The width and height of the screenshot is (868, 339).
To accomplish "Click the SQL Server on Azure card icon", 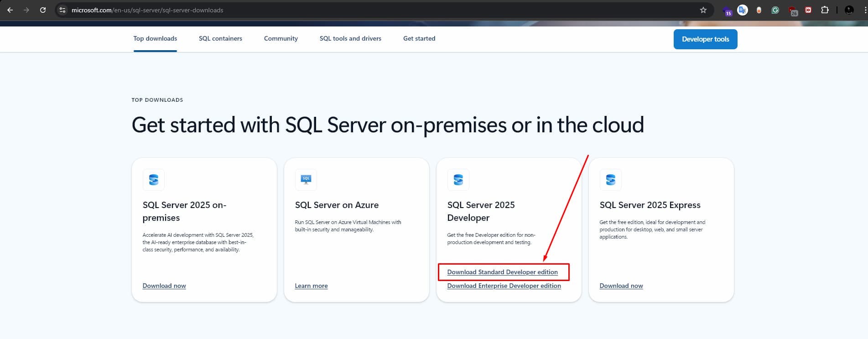I will pos(306,180).
